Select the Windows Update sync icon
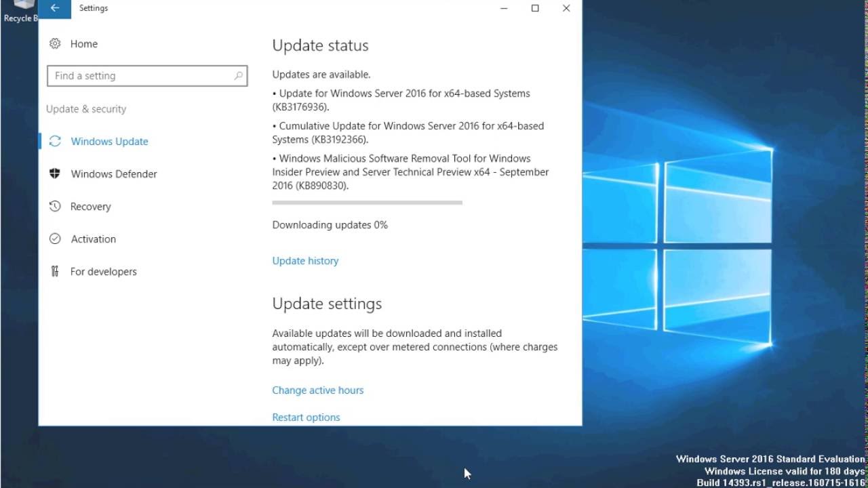Viewport: 868px width, 488px height. [x=55, y=141]
